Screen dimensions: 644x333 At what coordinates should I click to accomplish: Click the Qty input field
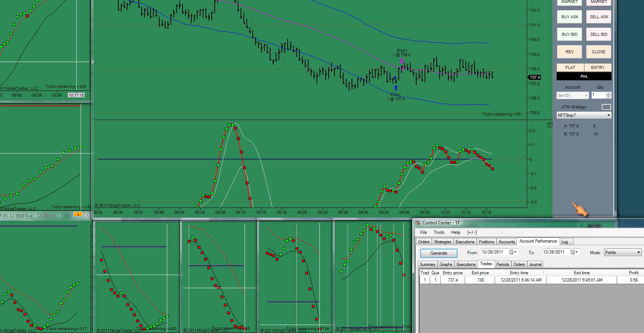point(598,95)
